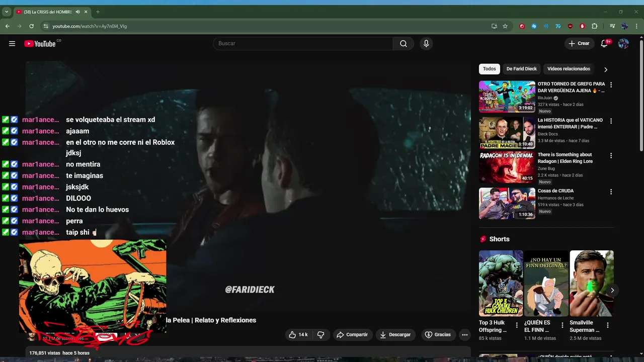Reload the YouTube page
The image size is (644, 362).
(x=31, y=26)
